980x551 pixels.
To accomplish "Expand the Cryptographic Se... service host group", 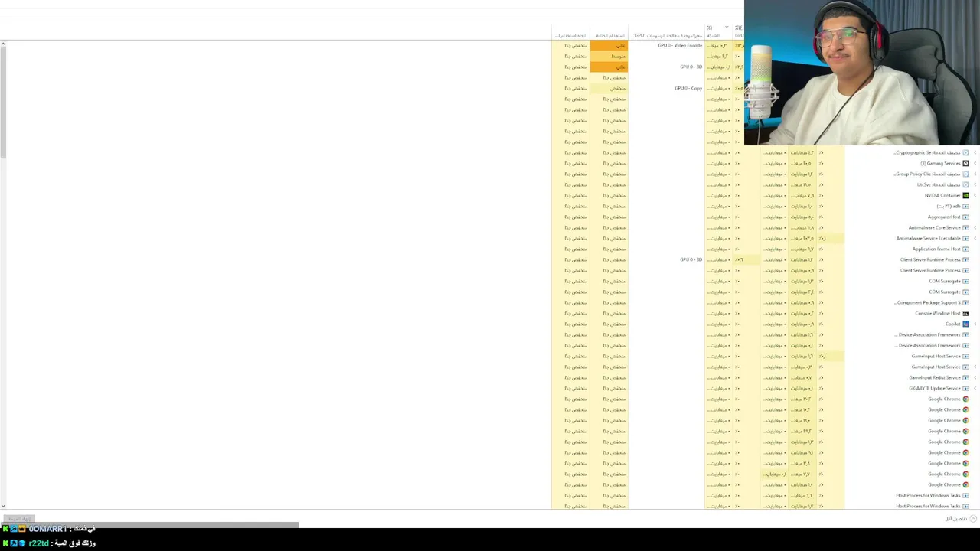I will coord(975,152).
